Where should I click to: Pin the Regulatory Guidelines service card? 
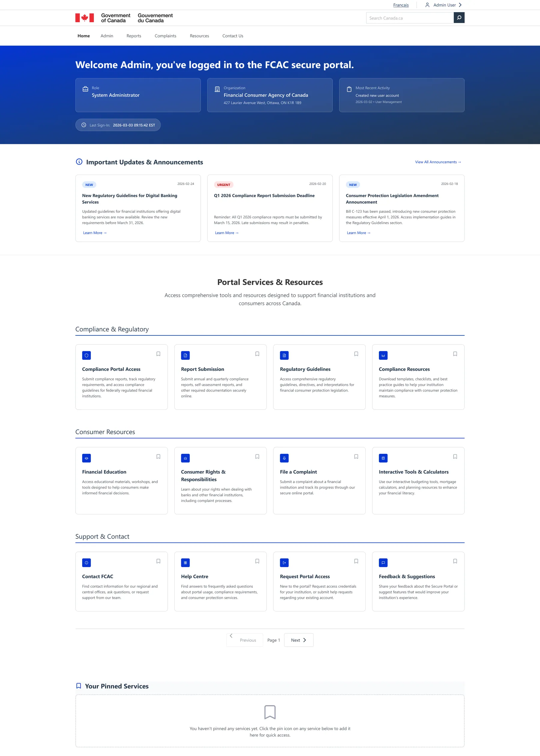(356, 354)
